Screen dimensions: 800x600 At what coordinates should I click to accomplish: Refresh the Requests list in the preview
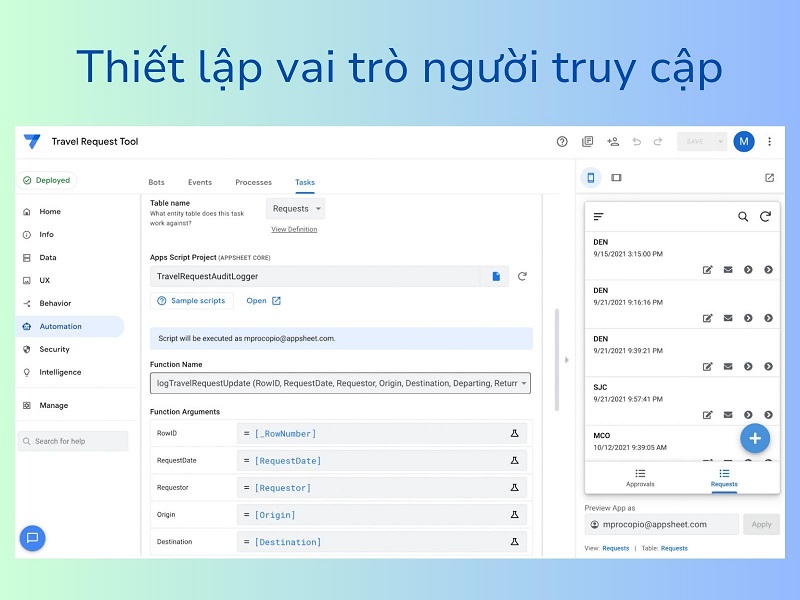764,216
